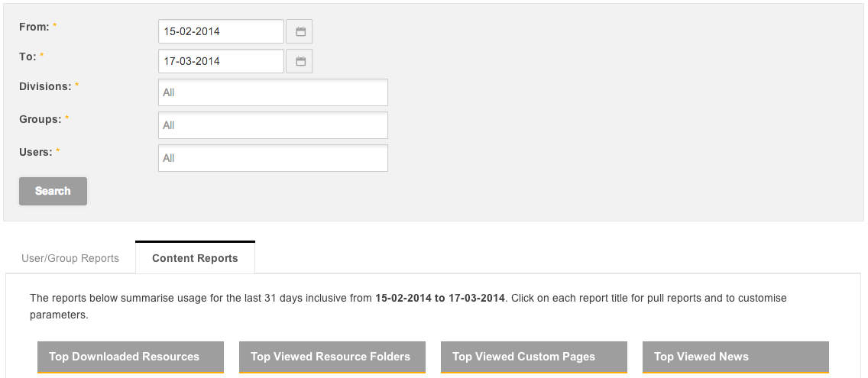
Task: Click the To: field label
Action: [x=28, y=57]
